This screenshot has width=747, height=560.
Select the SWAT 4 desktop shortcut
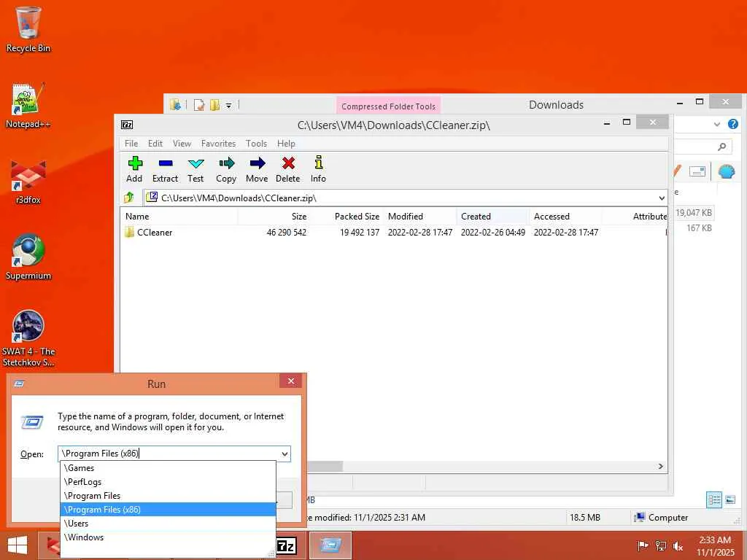(x=28, y=338)
